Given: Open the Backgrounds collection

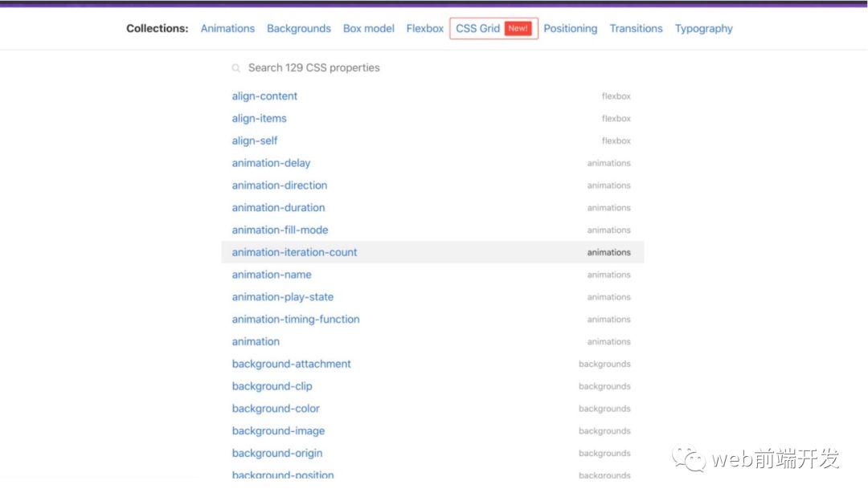Looking at the screenshot, I should point(299,28).
